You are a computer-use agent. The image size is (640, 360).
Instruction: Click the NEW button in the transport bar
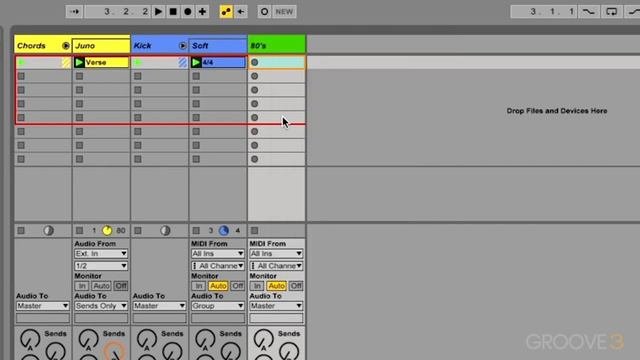coord(284,11)
